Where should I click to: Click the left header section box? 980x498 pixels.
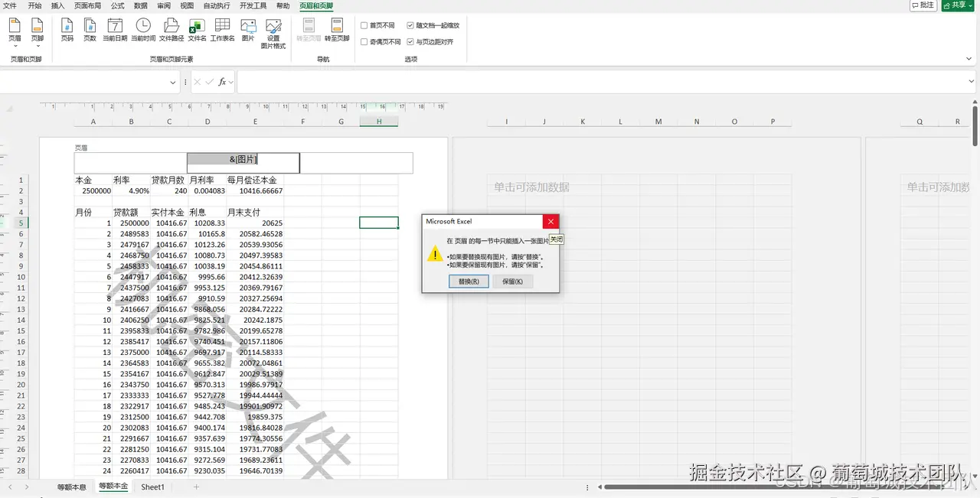click(130, 163)
